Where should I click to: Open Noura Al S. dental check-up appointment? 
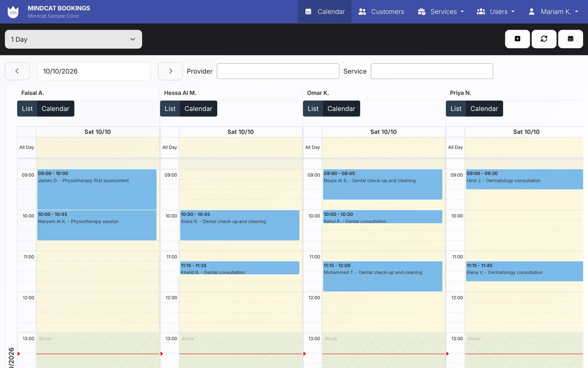pyautogui.click(x=383, y=184)
